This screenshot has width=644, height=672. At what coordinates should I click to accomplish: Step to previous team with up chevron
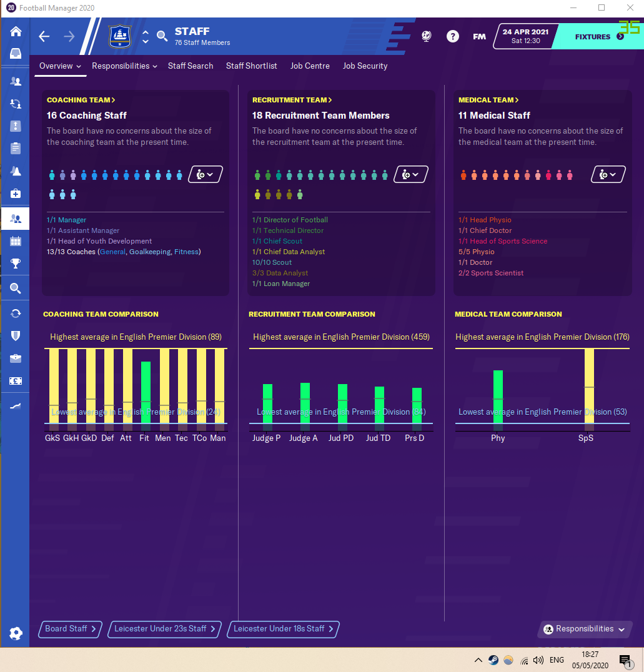tap(146, 32)
